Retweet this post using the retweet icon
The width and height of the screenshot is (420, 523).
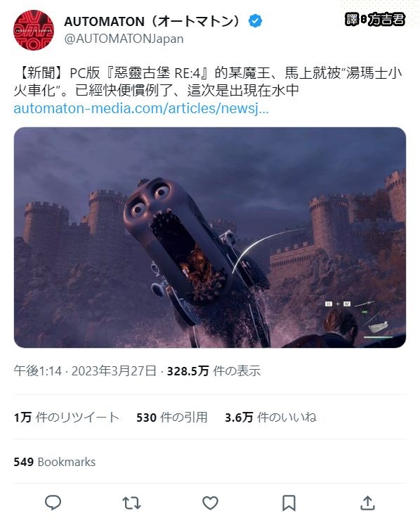[131, 503]
